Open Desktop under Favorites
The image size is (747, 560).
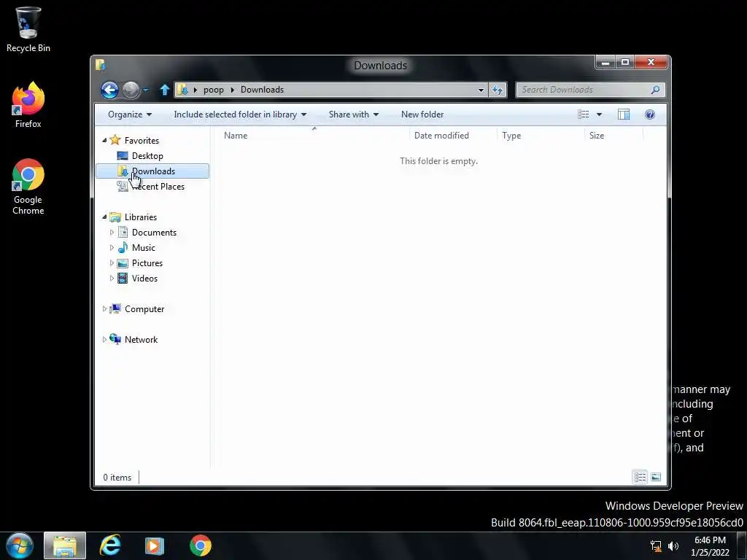pyautogui.click(x=147, y=156)
